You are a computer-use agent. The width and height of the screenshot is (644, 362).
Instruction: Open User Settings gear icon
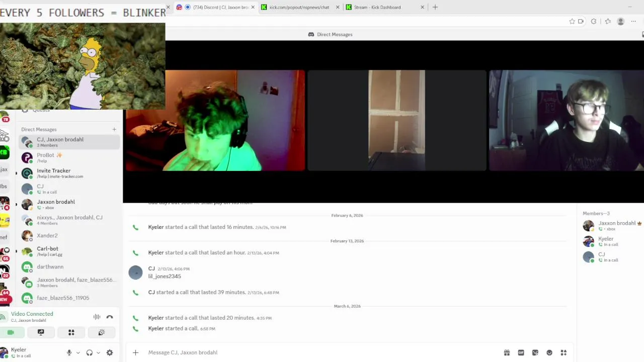(x=110, y=352)
